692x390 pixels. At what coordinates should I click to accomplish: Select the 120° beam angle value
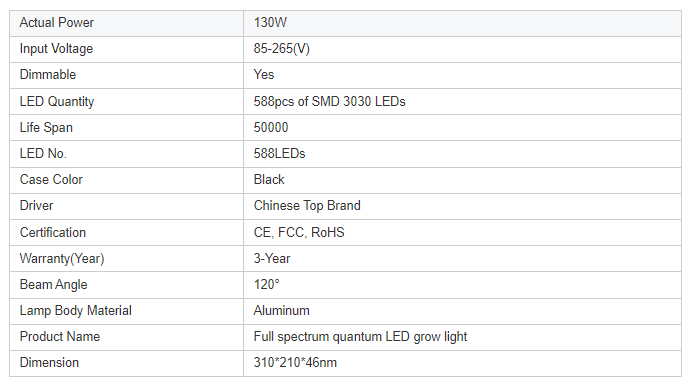(267, 285)
